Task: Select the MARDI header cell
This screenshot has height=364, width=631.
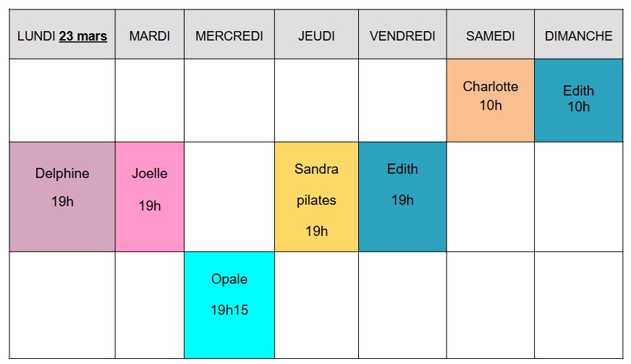Action: [149, 35]
